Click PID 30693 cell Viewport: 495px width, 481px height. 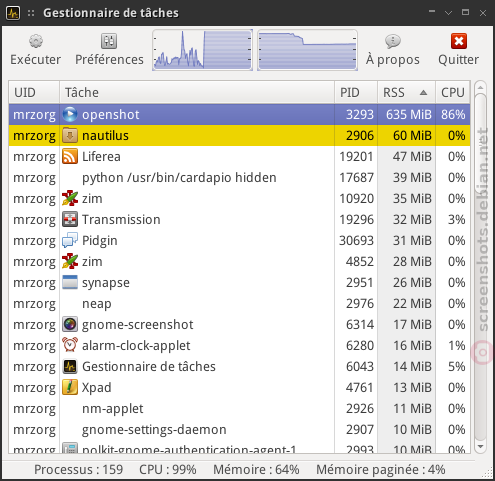click(x=356, y=241)
